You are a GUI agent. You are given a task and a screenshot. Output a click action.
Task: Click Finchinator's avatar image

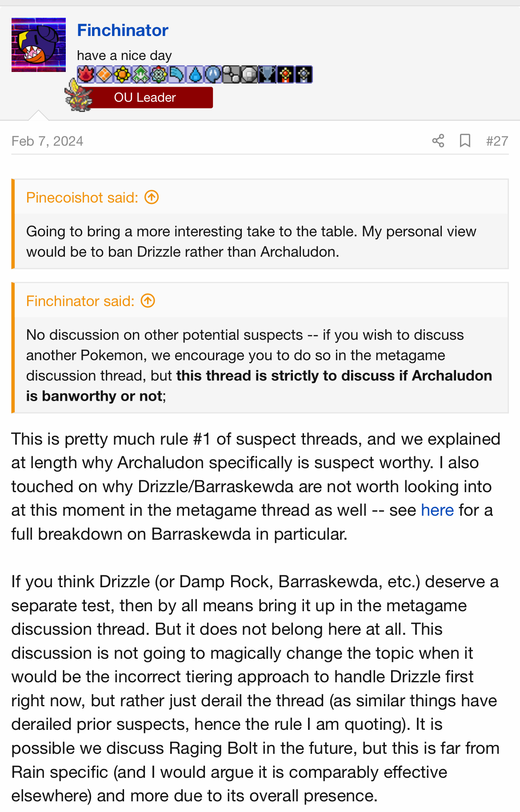39,45
